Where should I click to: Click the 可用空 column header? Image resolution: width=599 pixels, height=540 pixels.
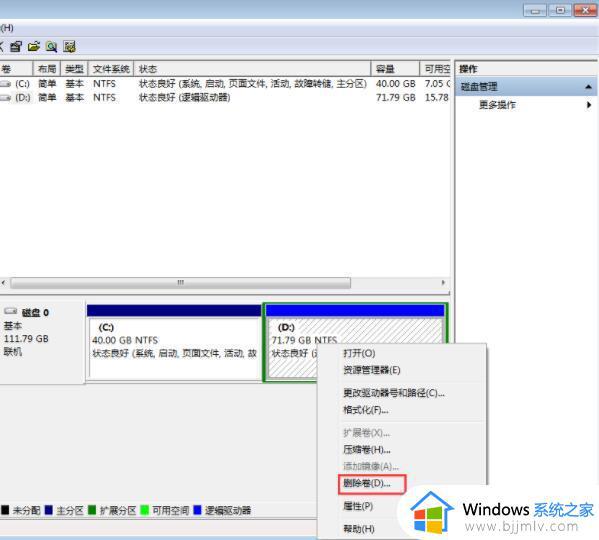tap(435, 69)
